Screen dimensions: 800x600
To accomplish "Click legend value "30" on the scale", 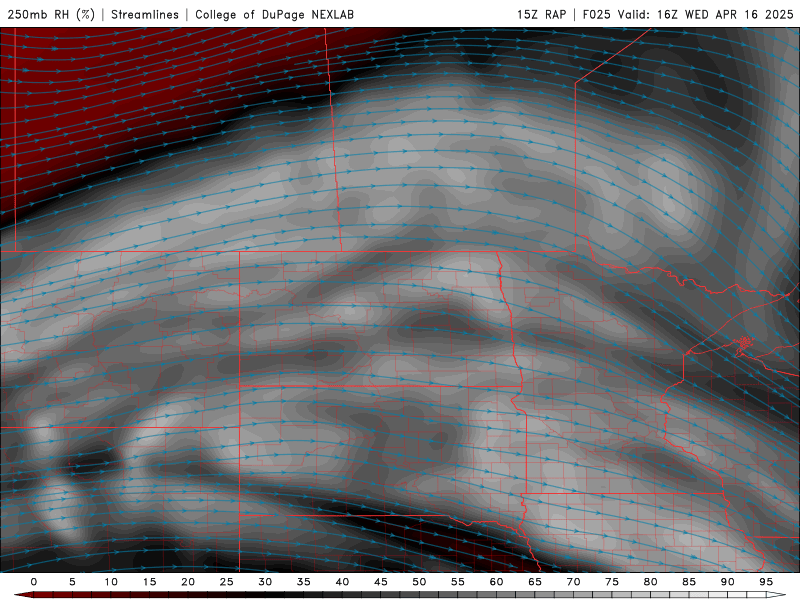I will point(265,582).
